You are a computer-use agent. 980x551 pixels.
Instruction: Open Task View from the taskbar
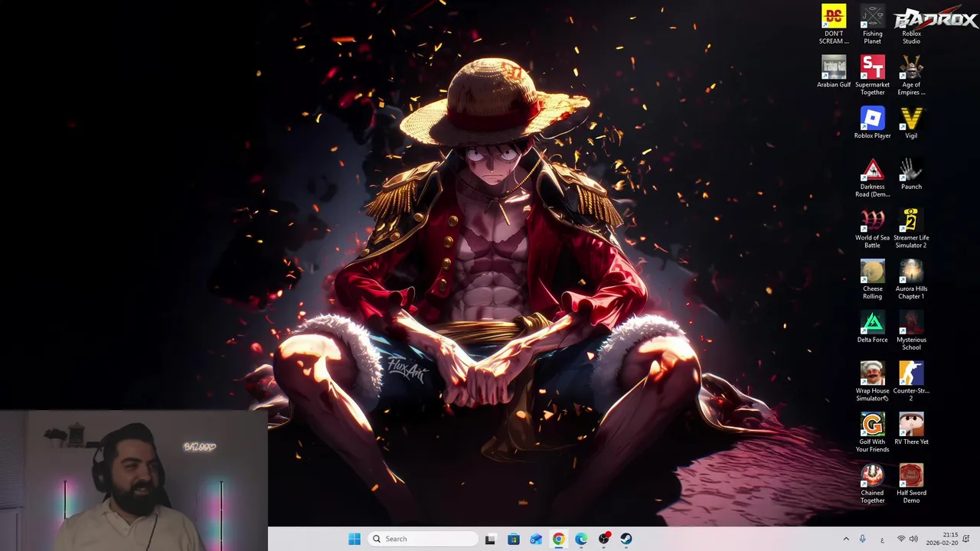click(x=490, y=539)
